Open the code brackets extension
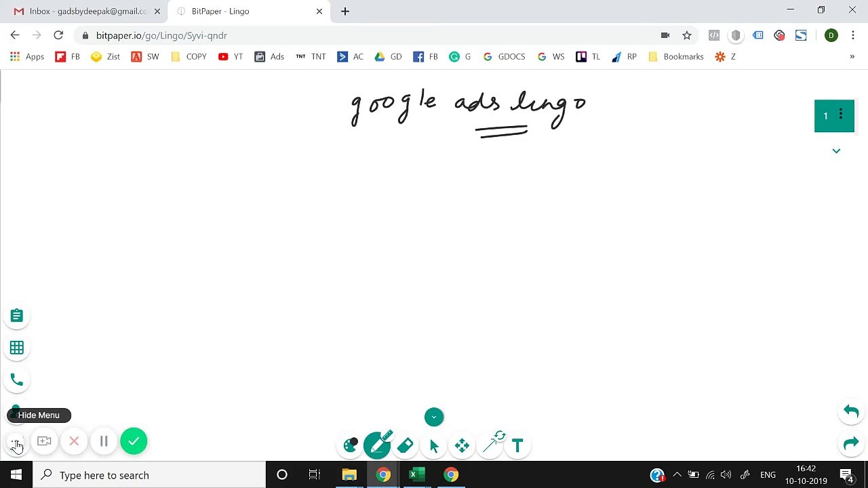 714,35
